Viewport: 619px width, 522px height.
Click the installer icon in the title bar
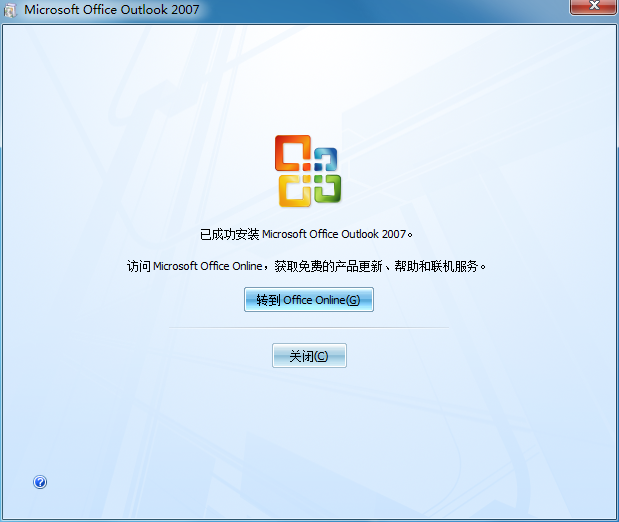pyautogui.click(x=11, y=10)
